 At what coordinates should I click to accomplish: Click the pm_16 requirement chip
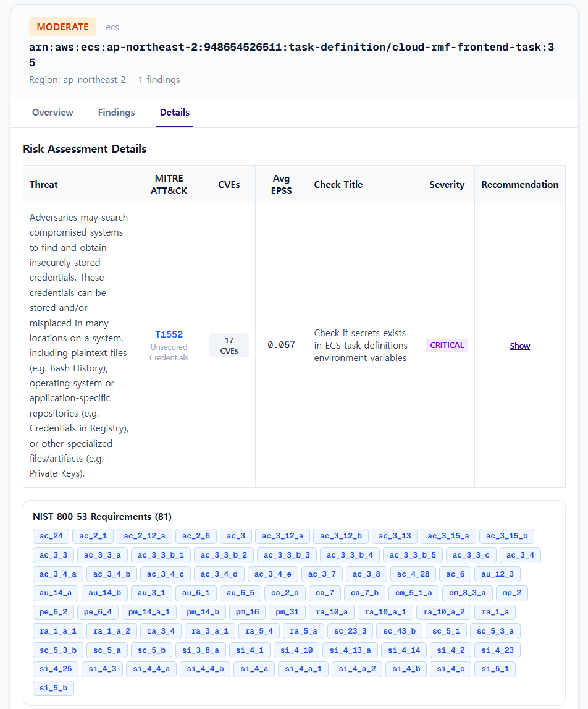pos(248,612)
